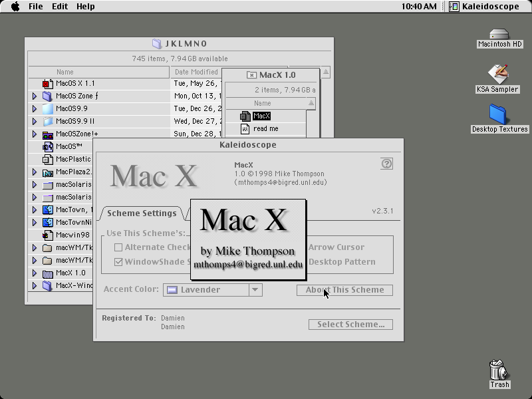Select the KSA Sampler desktop icon
Image resolution: width=532 pixels, height=399 pixels.
coord(498,74)
